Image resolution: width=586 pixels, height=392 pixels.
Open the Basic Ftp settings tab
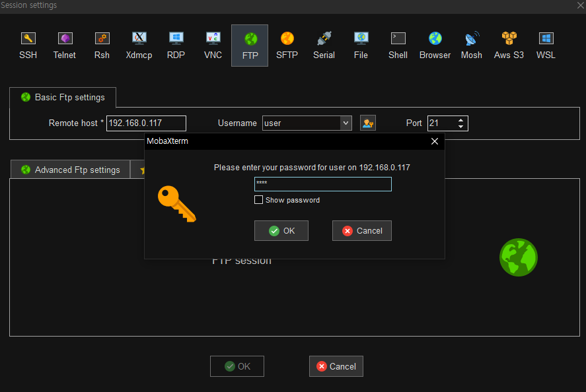(x=63, y=98)
